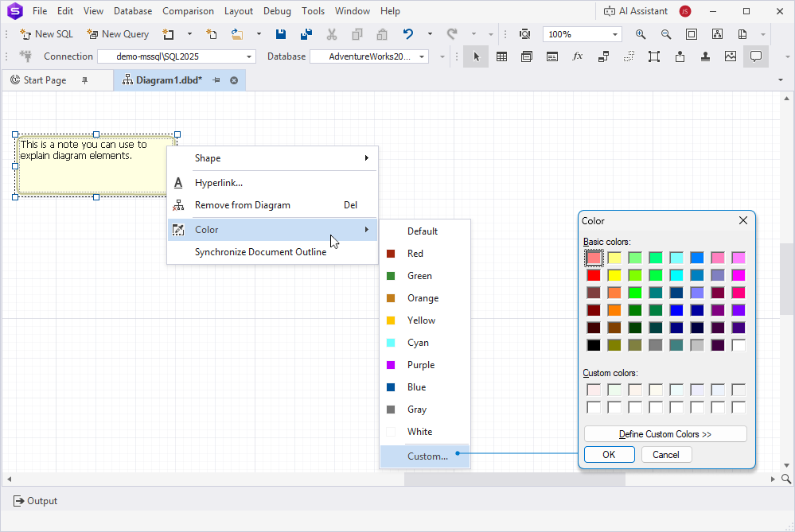The height and width of the screenshot is (532, 795).
Task: Click the Fit to window icon
Action: click(691, 34)
